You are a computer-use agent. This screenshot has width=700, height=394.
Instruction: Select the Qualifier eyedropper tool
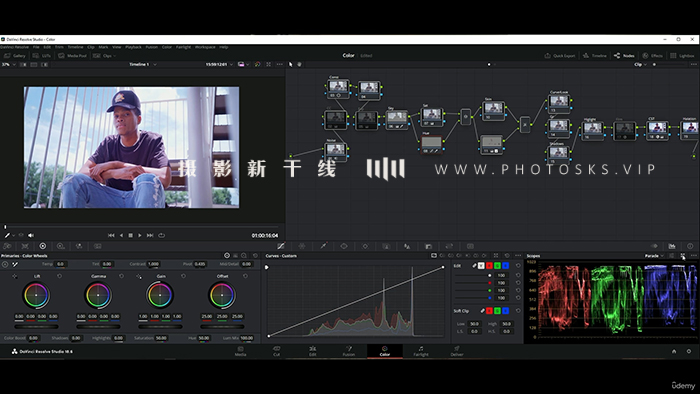pyautogui.click(x=323, y=246)
